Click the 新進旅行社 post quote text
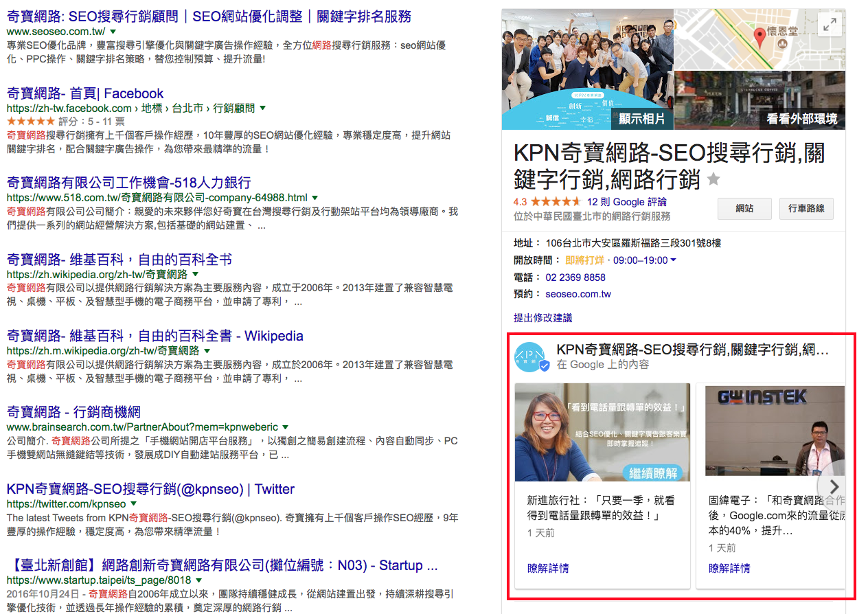Screen dimensions: 868x614 601,508
